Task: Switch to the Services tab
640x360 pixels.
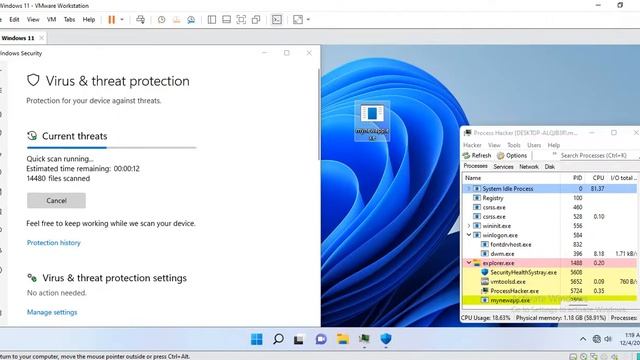Action: coord(503,167)
